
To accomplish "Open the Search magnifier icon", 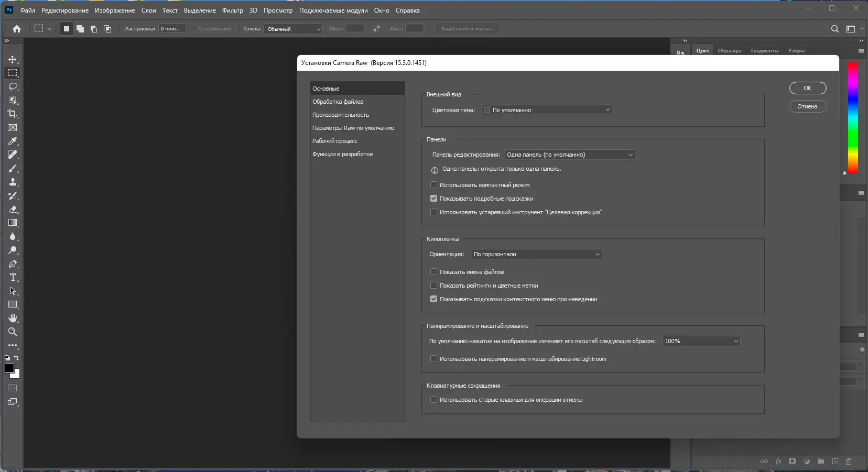I will (835, 29).
